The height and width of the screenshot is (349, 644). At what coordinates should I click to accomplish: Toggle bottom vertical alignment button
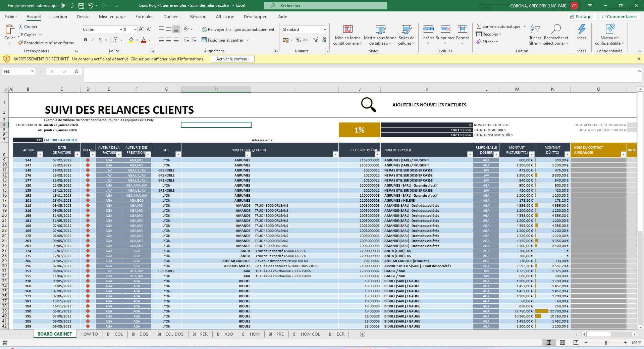176,29
